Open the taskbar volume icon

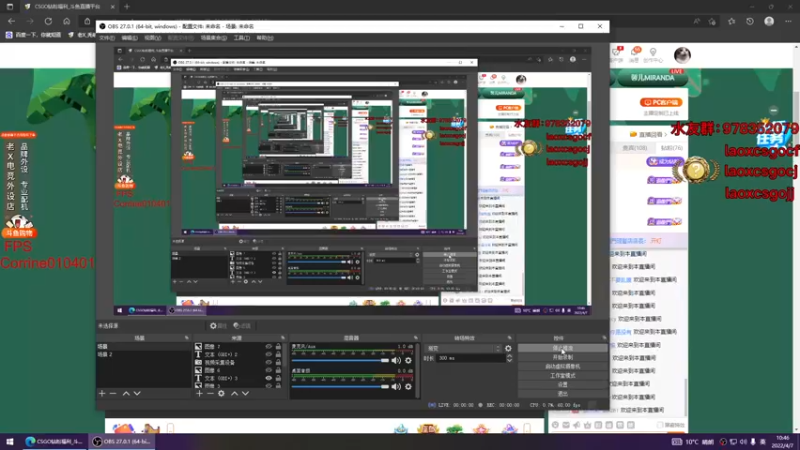click(743, 442)
